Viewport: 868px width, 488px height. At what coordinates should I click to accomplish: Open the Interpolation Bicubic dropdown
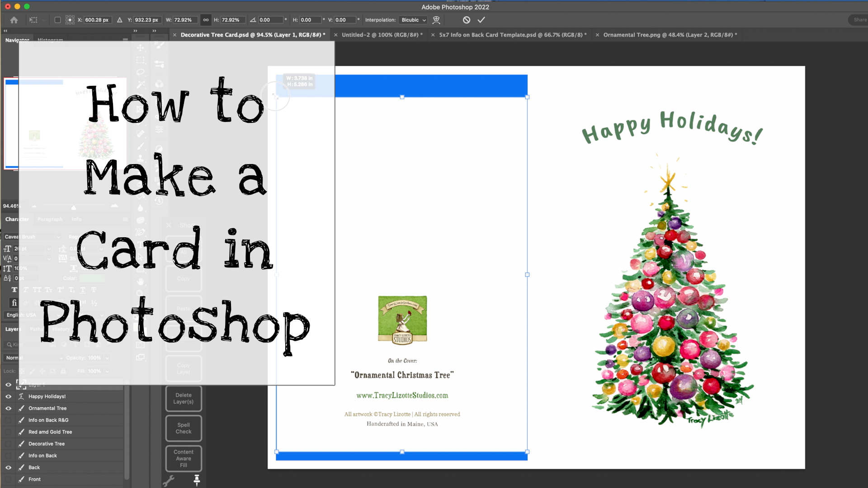coord(413,20)
